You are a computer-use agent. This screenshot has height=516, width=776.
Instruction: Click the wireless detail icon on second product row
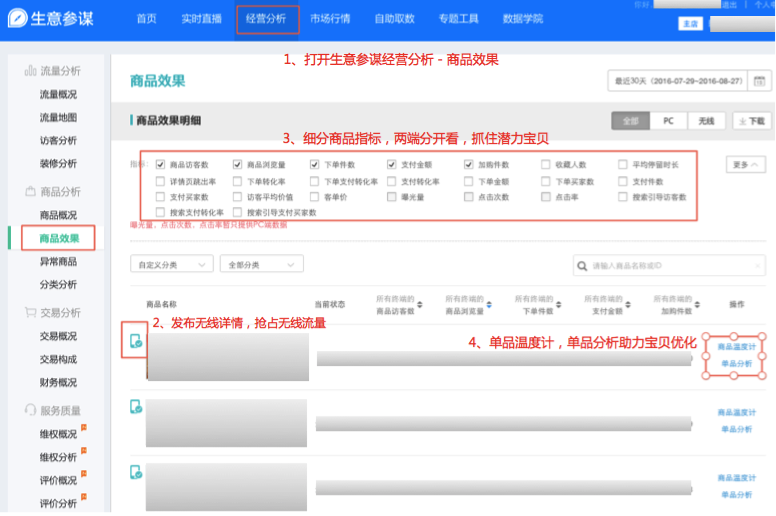click(136, 407)
